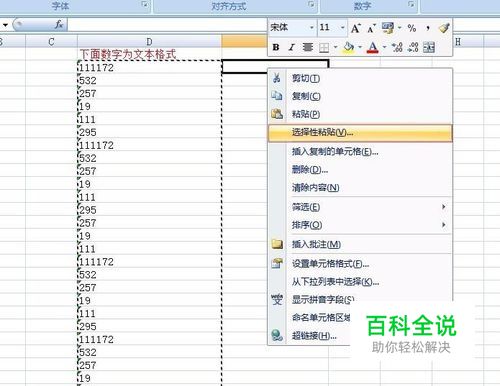500x386 pixels.
Task: Open the 数字 group dialog launcher
Action: click(x=412, y=4)
